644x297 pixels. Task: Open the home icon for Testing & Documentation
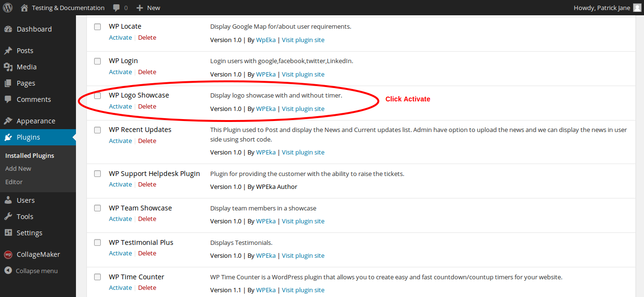coord(24,8)
